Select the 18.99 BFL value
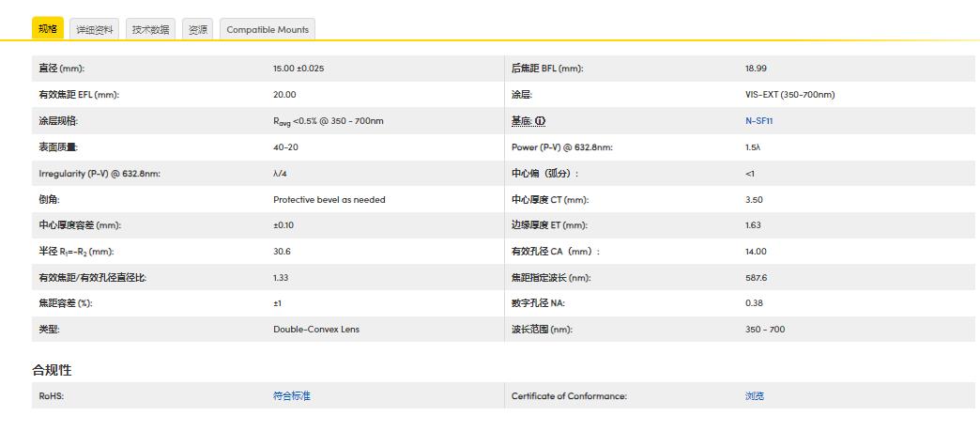Screen dimensions: 980x431 [x=756, y=69]
